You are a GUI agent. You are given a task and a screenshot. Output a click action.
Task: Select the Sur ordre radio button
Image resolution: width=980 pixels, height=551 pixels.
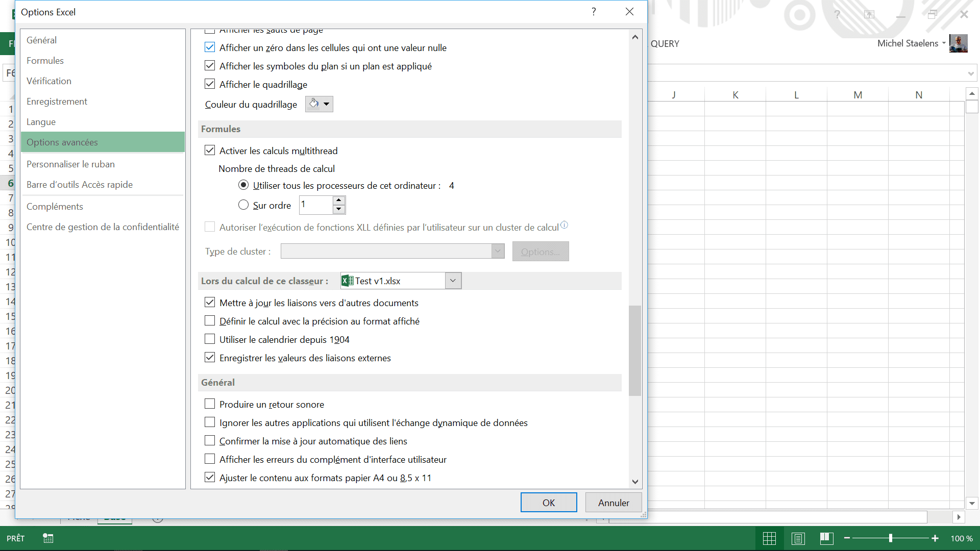(x=243, y=205)
